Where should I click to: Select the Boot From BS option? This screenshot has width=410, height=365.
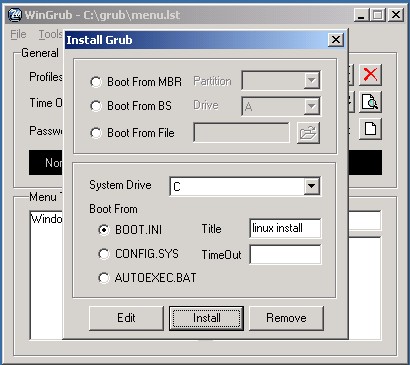click(x=96, y=106)
